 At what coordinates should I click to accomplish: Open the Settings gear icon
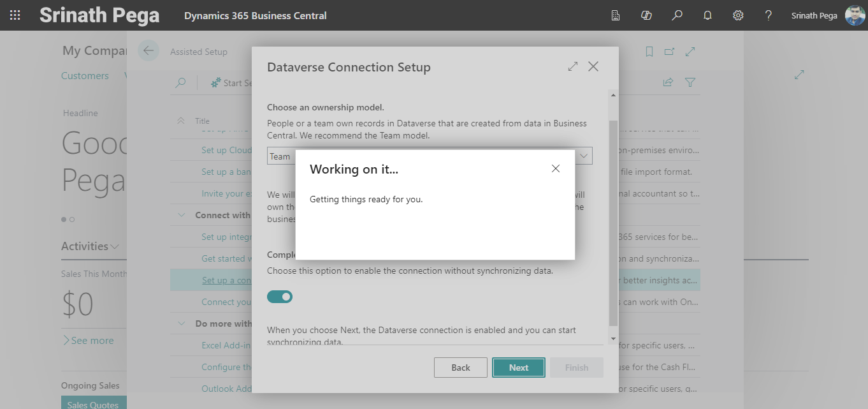coord(738,15)
